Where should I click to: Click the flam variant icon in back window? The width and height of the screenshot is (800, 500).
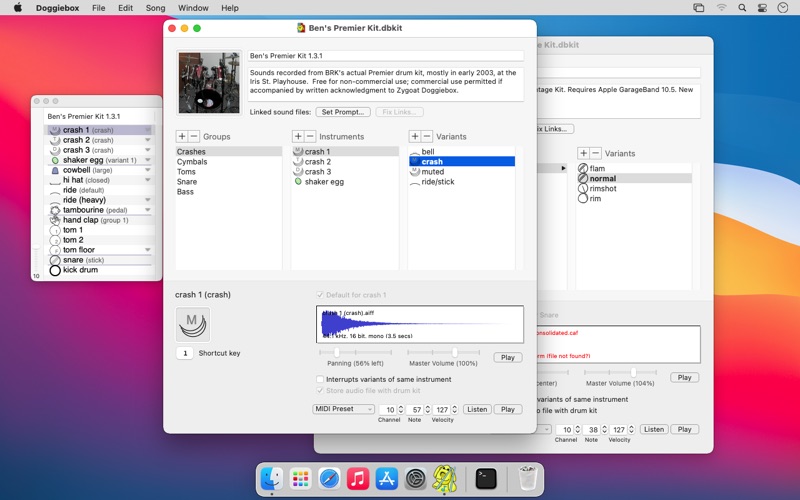coord(583,168)
